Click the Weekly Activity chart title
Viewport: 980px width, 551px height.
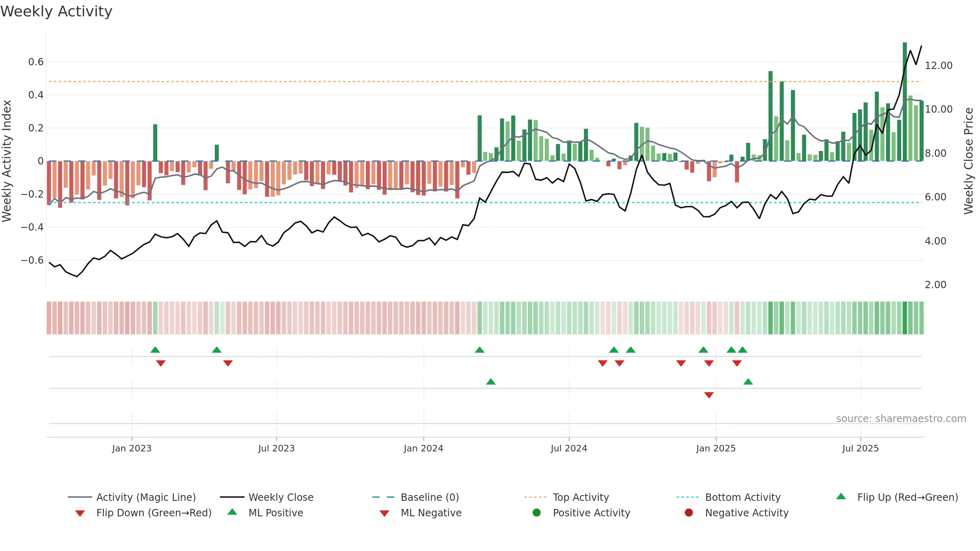[x=56, y=11]
